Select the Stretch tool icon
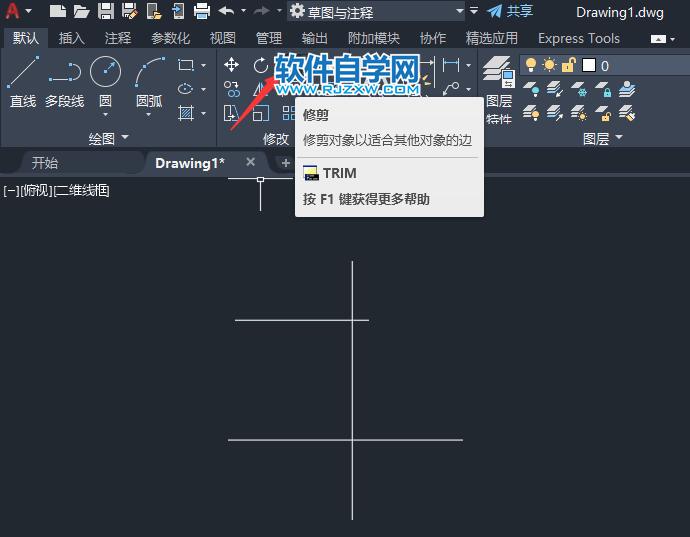This screenshot has height=537, width=690. pyautogui.click(x=231, y=113)
